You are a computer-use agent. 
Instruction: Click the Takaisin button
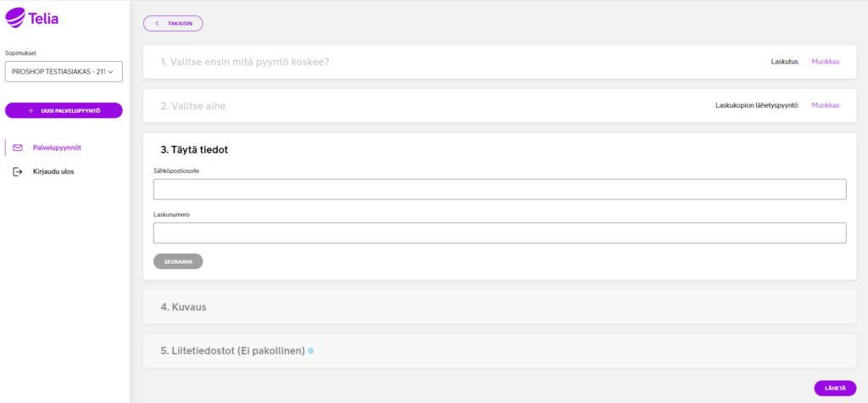click(173, 23)
